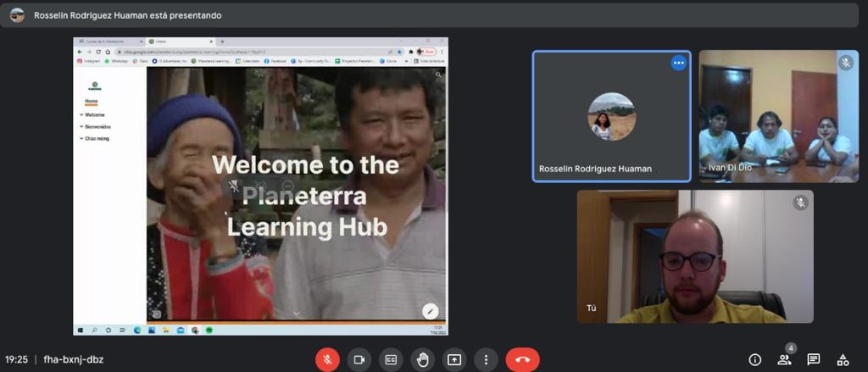Open the WhatsApp bookmark
The height and width of the screenshot is (372, 868).
[115, 61]
